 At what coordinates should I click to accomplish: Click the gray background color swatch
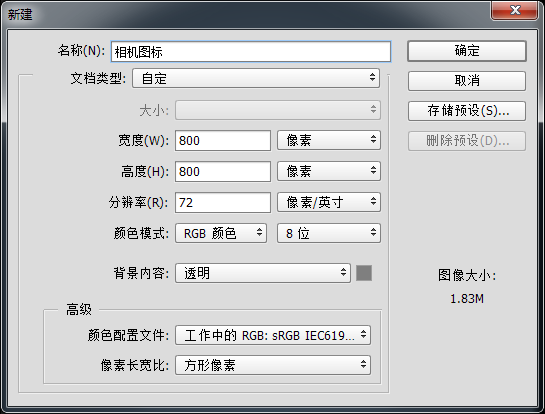364,273
